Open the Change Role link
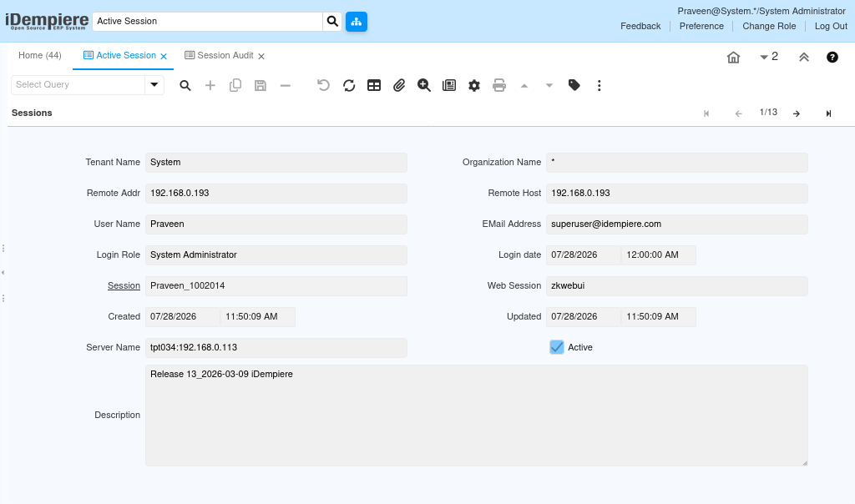 (x=769, y=26)
